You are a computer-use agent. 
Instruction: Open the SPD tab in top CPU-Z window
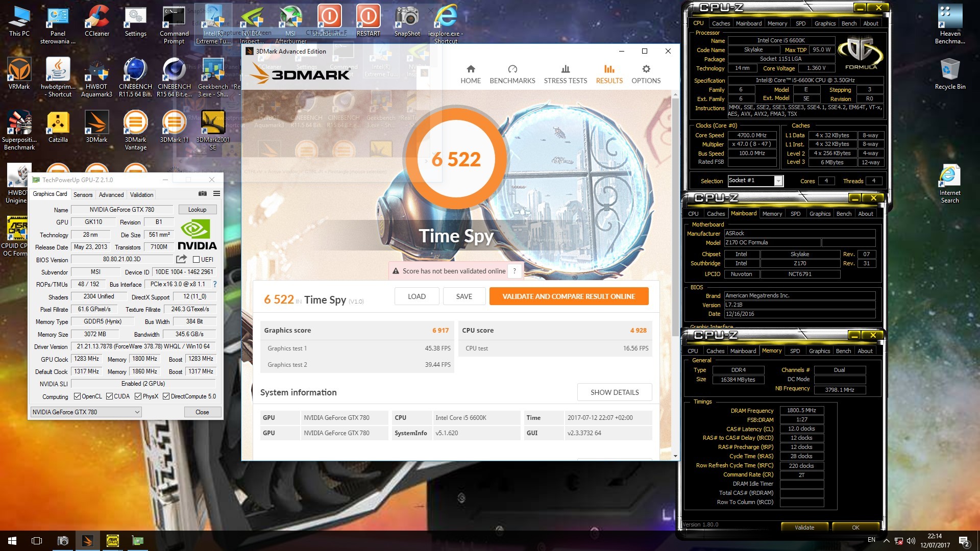(x=800, y=23)
